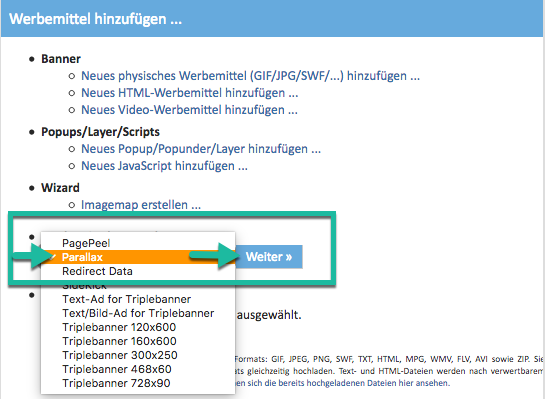545x399 pixels.
Task: Select Triplebanner 160x600 option
Action: (x=138, y=341)
